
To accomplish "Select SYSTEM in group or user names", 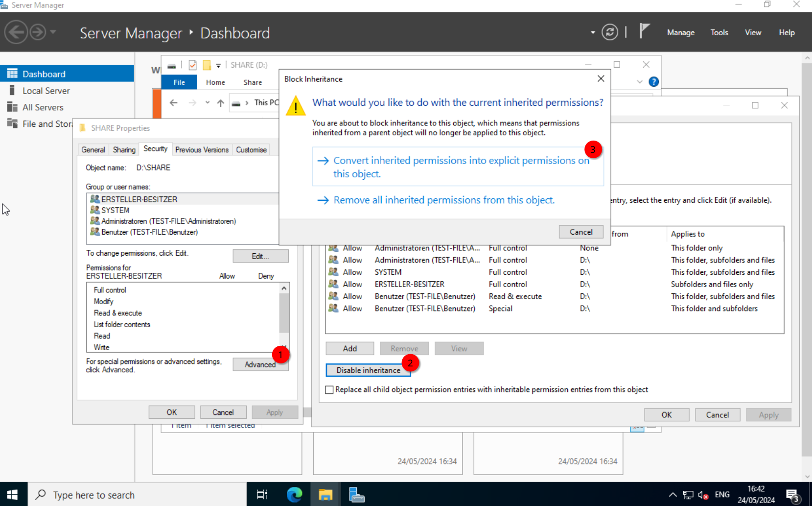I will [x=183, y=210].
